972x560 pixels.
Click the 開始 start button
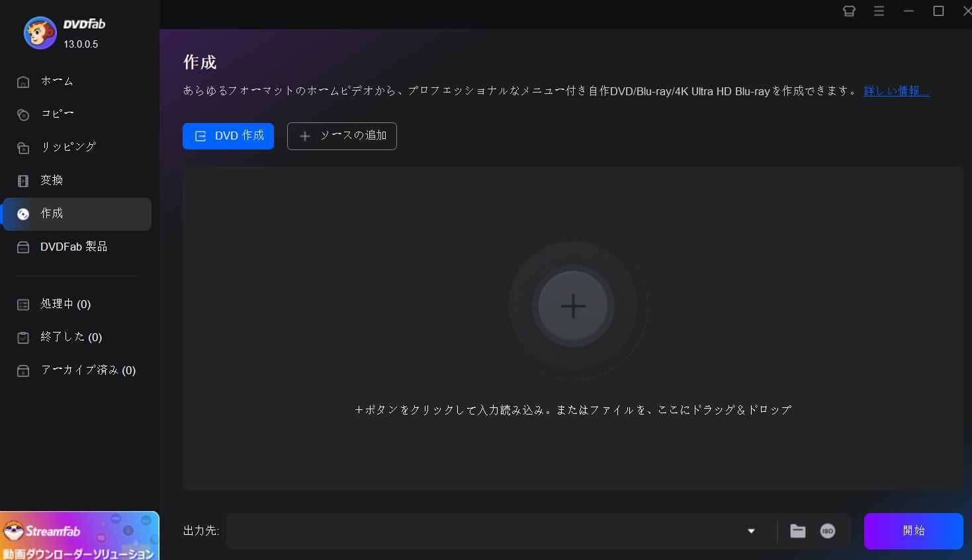pos(914,531)
